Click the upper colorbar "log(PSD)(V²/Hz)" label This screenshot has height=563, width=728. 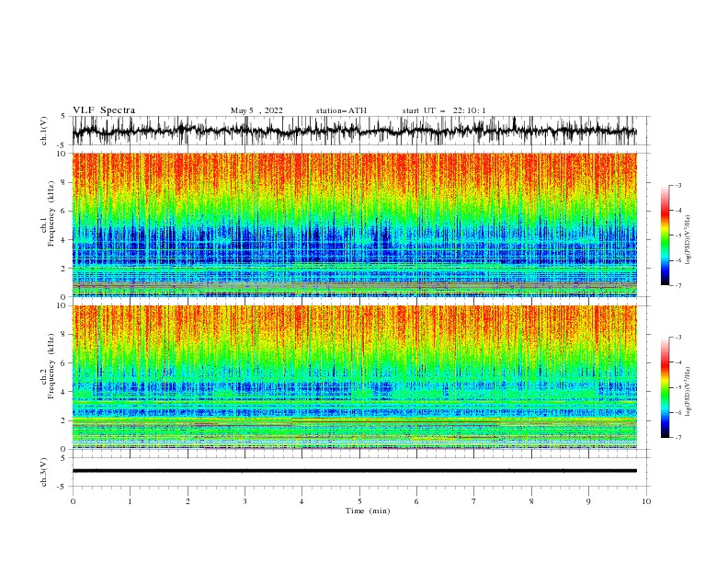point(688,240)
